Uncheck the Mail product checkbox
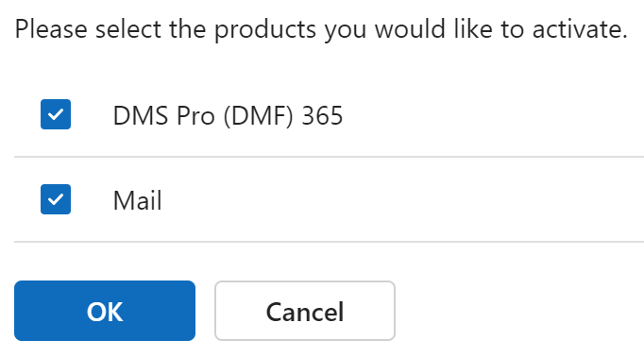 coord(56,199)
